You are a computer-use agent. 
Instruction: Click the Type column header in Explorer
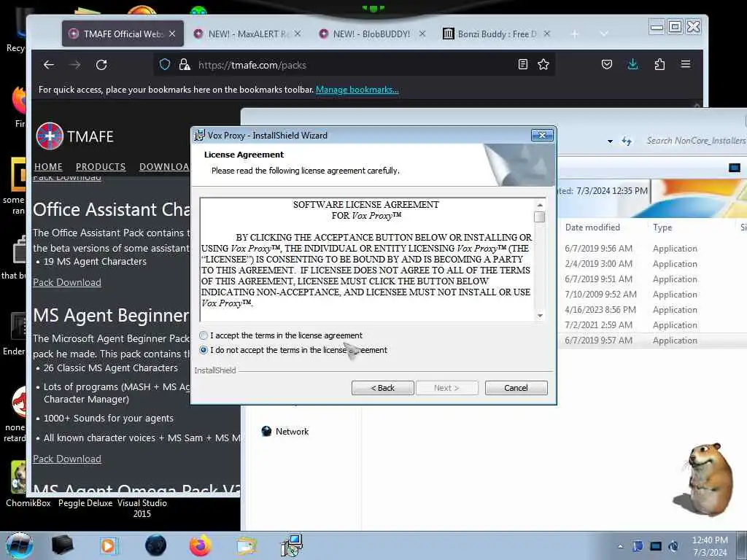click(662, 227)
